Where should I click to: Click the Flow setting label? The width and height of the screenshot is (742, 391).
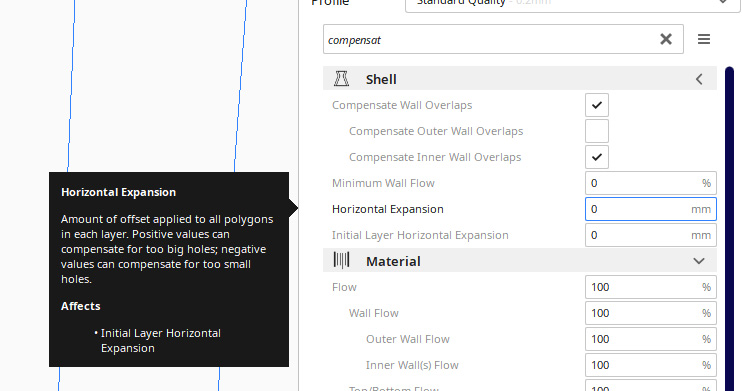[x=344, y=287]
